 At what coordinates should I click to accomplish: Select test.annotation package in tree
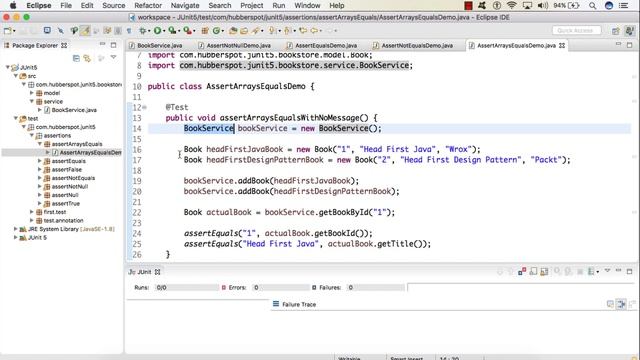tap(63, 220)
